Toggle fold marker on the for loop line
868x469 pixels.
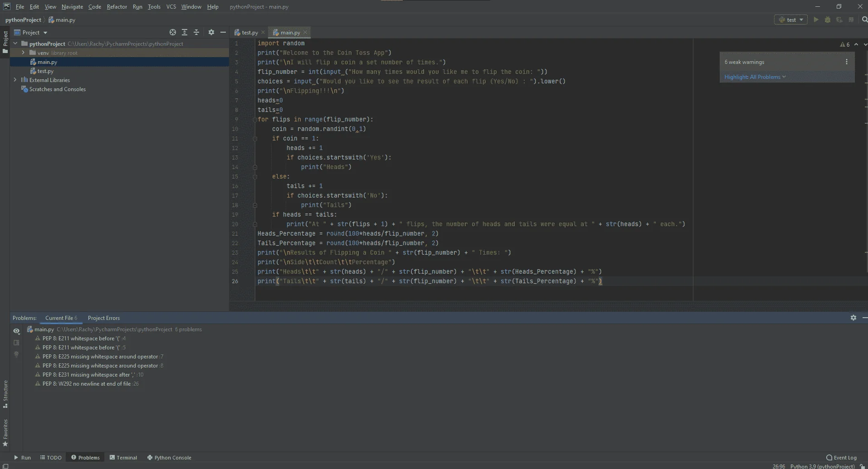tap(255, 120)
